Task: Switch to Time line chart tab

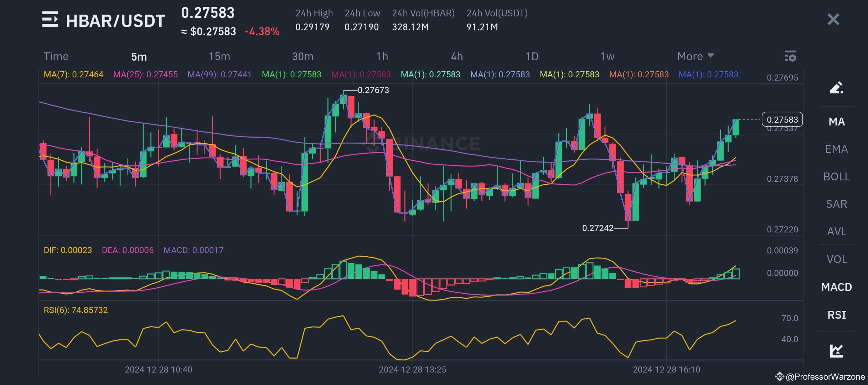Action: [x=56, y=56]
